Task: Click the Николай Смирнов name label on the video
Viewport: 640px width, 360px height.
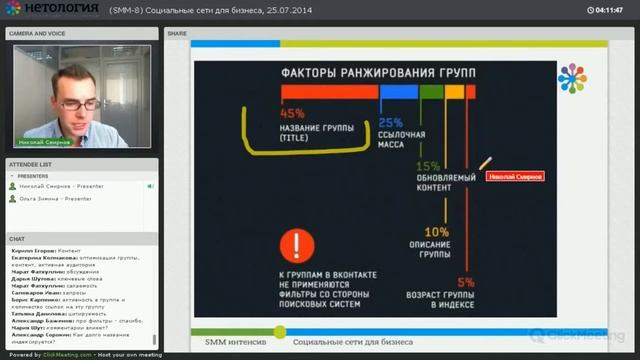Action: 44,142
